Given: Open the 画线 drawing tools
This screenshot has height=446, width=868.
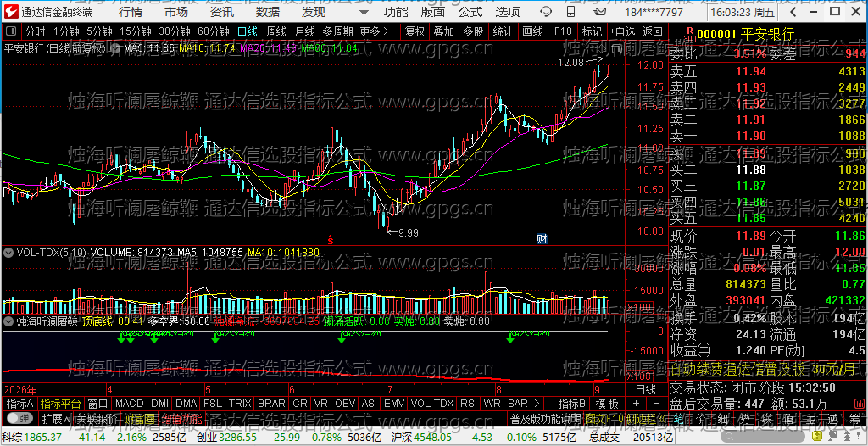Looking at the screenshot, I should pyautogui.click(x=532, y=31).
